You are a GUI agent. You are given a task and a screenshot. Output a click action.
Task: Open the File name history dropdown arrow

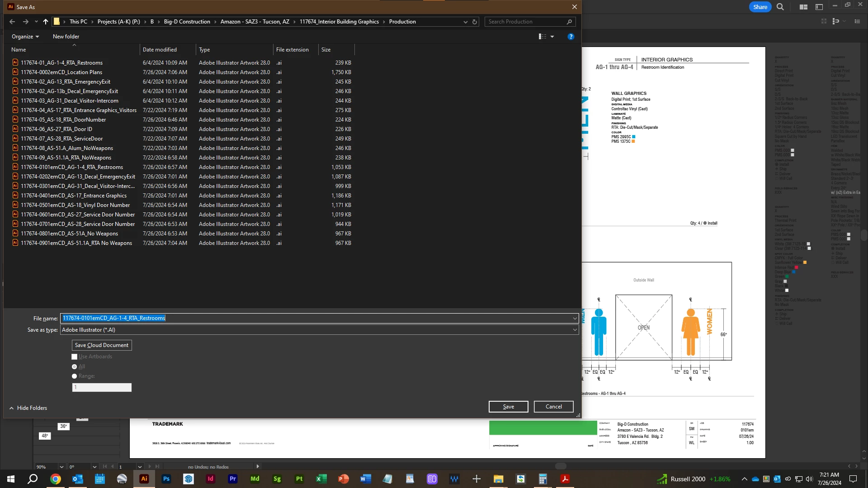pyautogui.click(x=575, y=319)
